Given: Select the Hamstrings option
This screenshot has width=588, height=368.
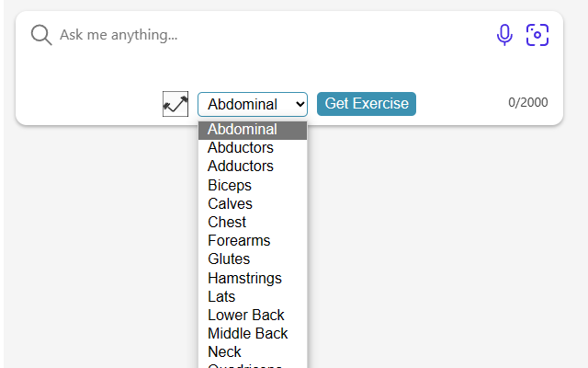Looking at the screenshot, I should [244, 278].
